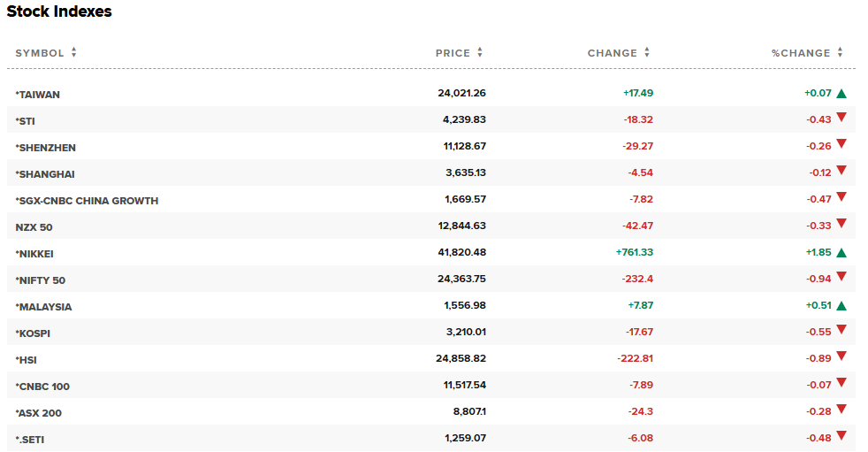The height and width of the screenshot is (452, 868).
Task: Select Taiwan price 24,021.26
Action: [x=461, y=93]
